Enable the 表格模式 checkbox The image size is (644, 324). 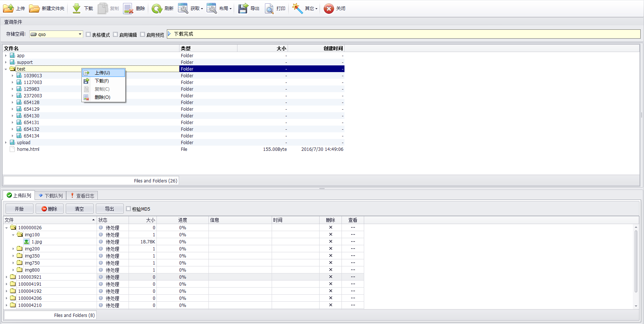88,34
